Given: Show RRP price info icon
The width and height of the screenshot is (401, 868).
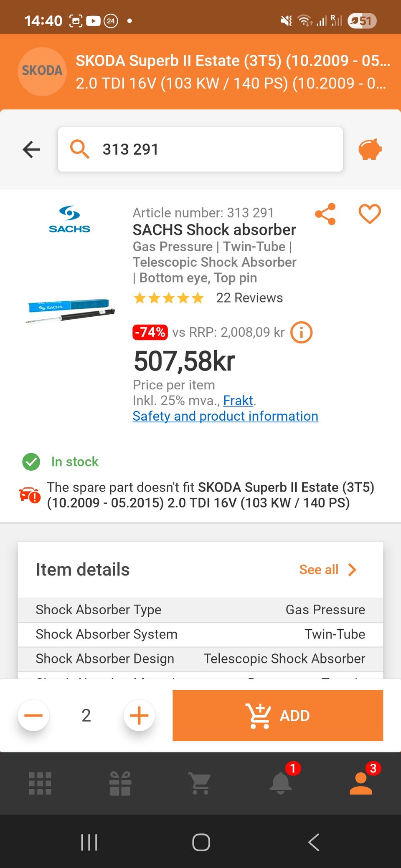Looking at the screenshot, I should pos(301,333).
